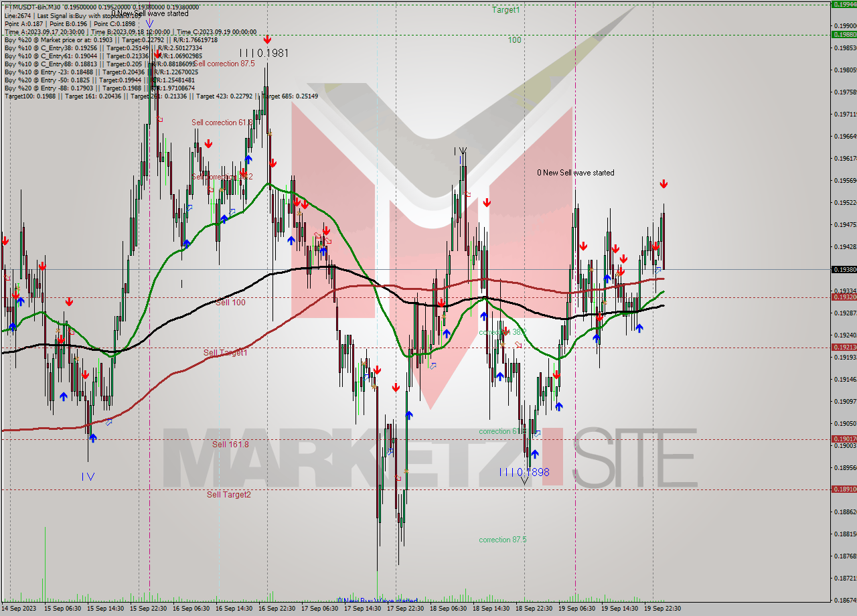Click the 0.18815 price axis value
The width and height of the screenshot is (857, 616).
844,534
